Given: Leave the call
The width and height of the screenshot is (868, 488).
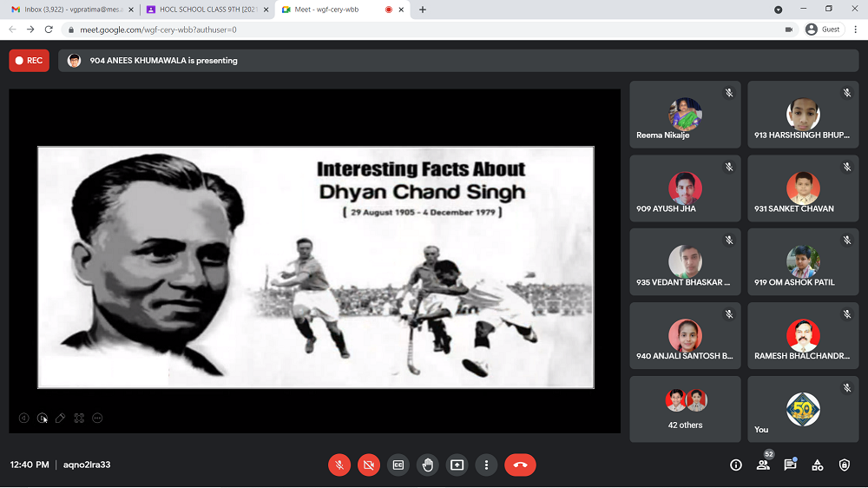Looking at the screenshot, I should pyautogui.click(x=520, y=465).
